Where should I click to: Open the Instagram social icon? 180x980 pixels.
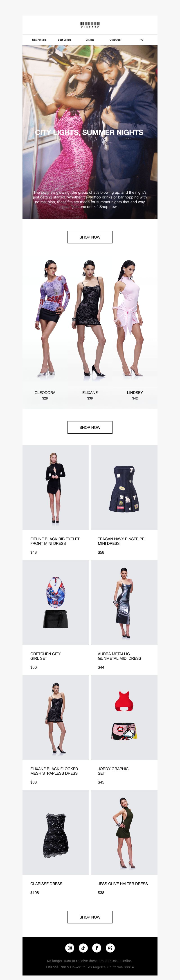tap(70, 948)
